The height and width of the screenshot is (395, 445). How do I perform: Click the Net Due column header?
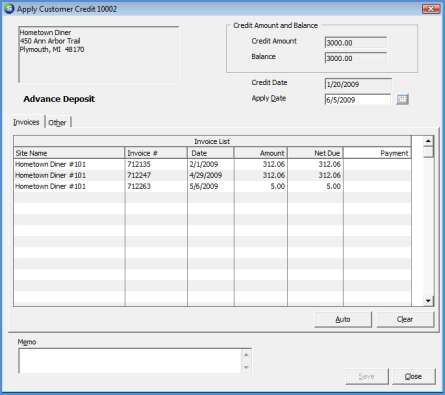[x=315, y=153]
